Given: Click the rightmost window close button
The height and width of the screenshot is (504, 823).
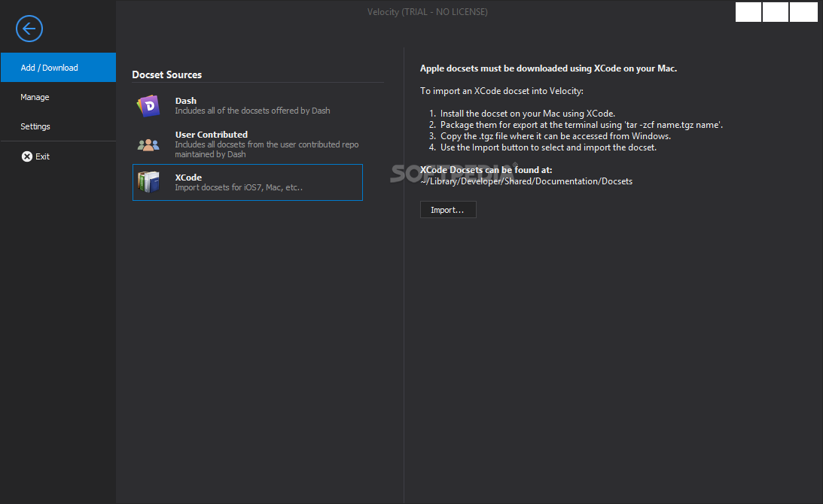Looking at the screenshot, I should point(803,11).
